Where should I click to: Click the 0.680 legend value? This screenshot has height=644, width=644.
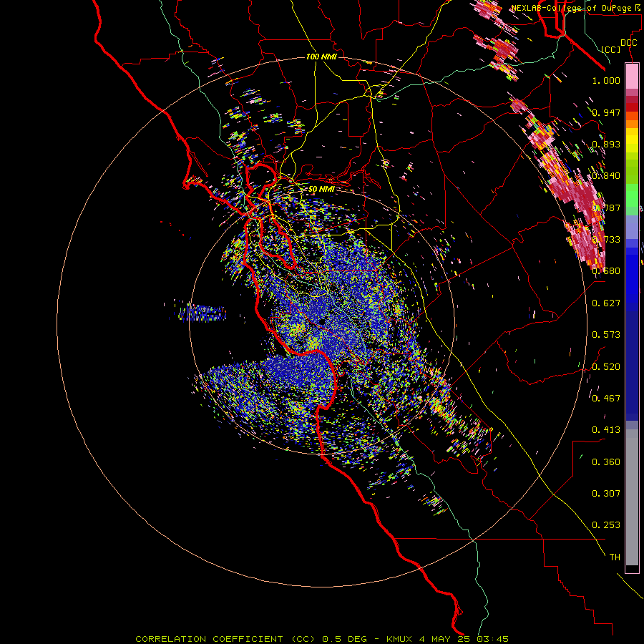[606, 271]
